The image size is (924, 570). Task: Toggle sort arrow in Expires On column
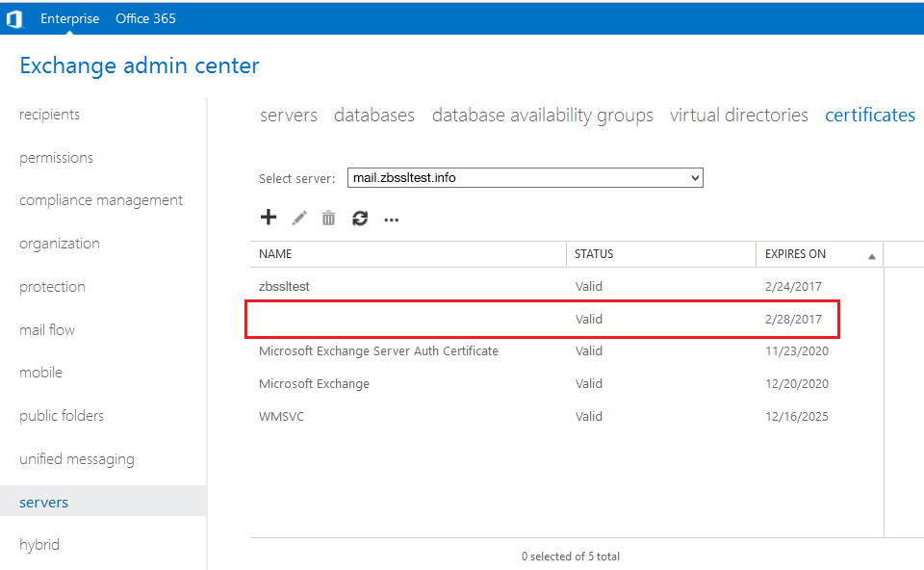[x=871, y=255]
